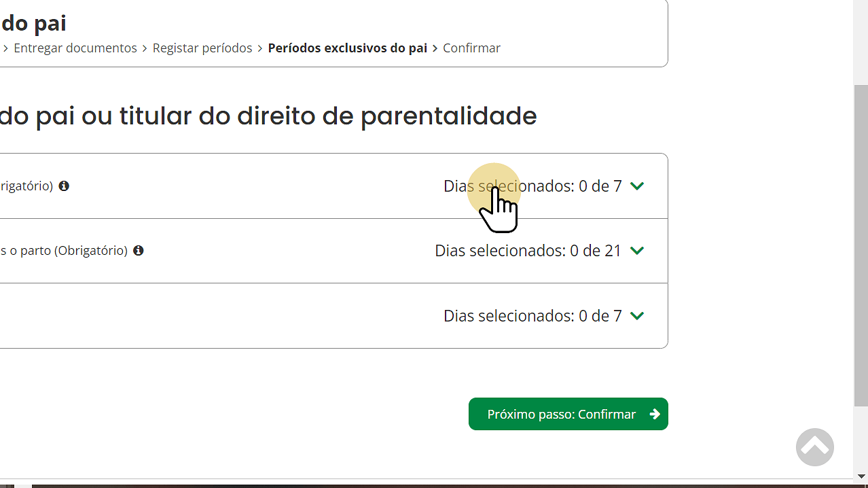
Task: Click the chevron after Registar períodos breadcrumb
Action: (259, 48)
